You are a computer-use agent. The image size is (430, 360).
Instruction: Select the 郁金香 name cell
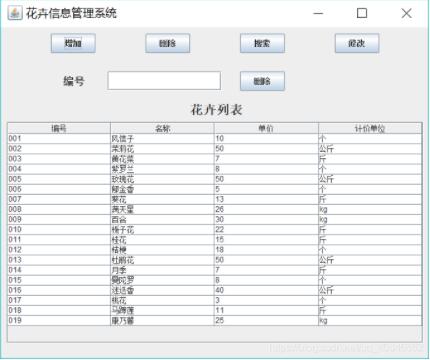click(162, 189)
